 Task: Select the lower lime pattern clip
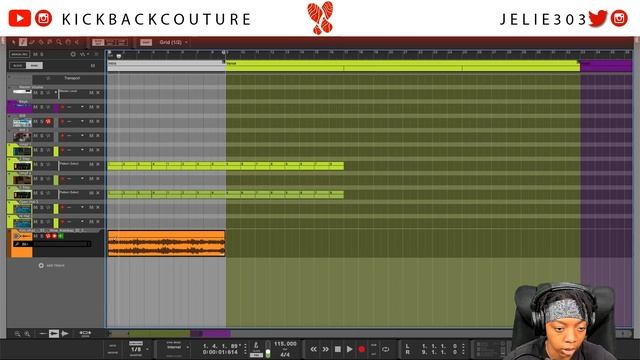click(x=226, y=194)
